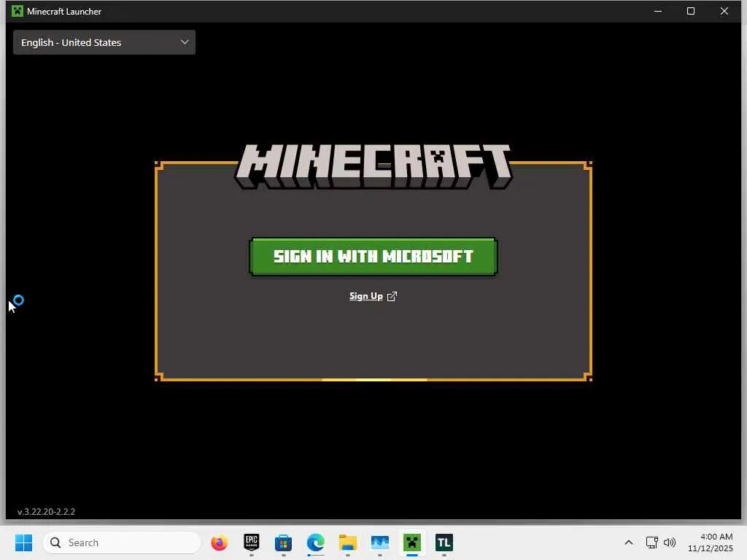Click the Minecraft Launcher title bar icon
Screen dimensions: 747x560
[18, 11]
